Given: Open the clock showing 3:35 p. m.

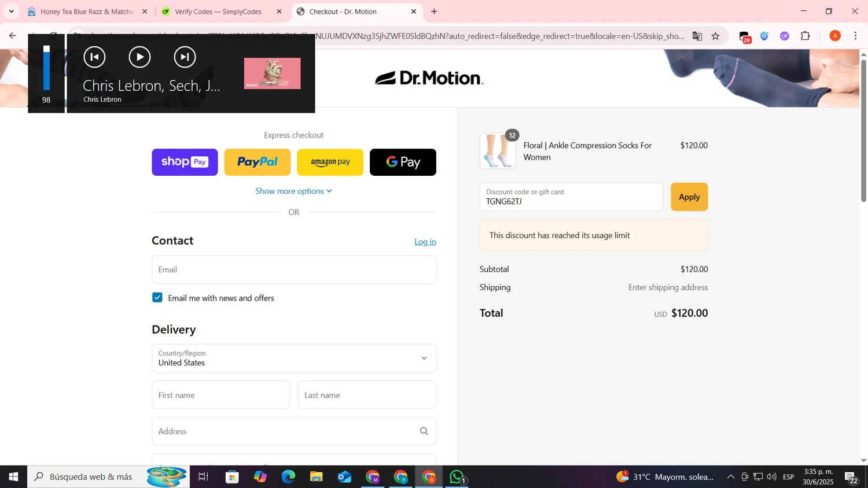Looking at the screenshot, I should coord(818,477).
